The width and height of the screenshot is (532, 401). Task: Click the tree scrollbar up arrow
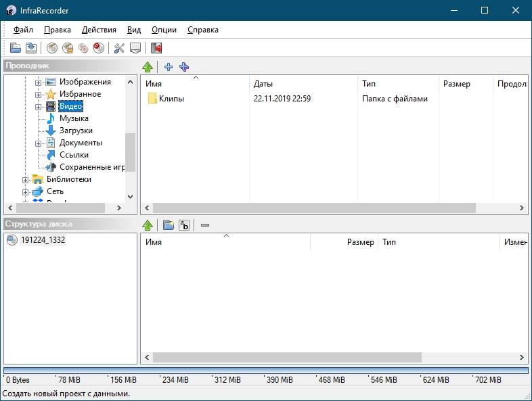(x=130, y=82)
